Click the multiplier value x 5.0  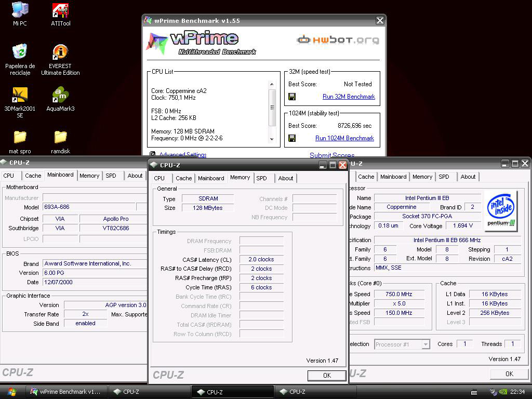[x=399, y=303]
